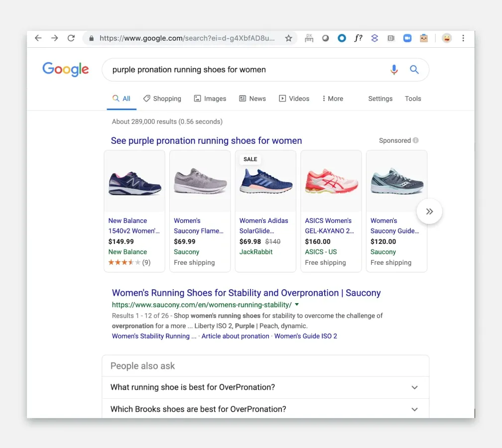This screenshot has width=502, height=448.
Task: Go forward with the browser forward arrow
Action: 55,38
